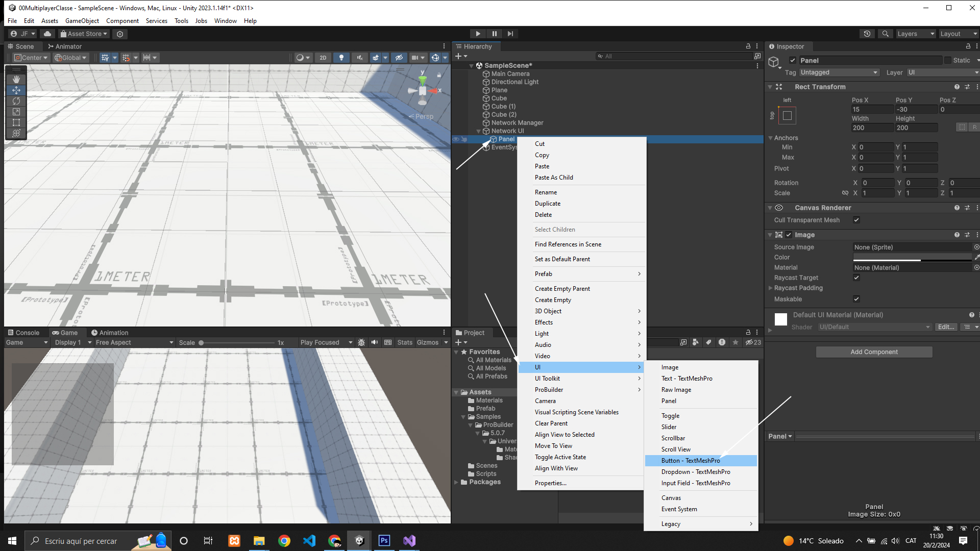This screenshot has height=551, width=980.
Task: Click the Image Color swatch field
Action: pyautogui.click(x=913, y=257)
